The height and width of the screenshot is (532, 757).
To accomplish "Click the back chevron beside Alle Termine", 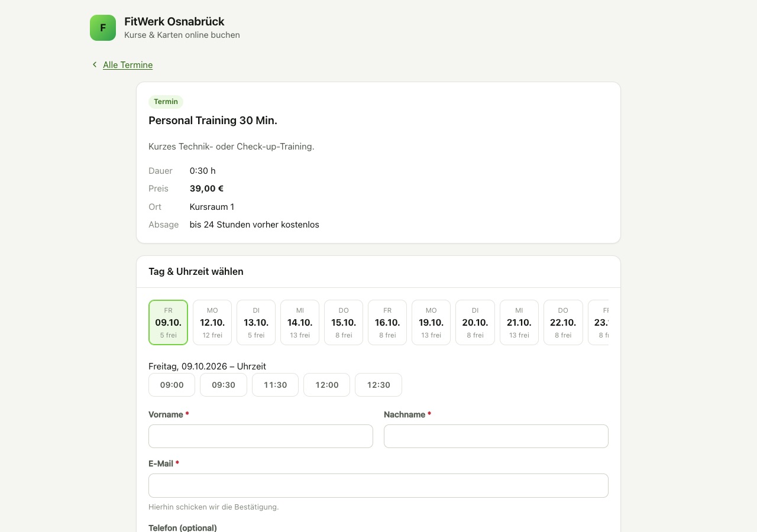I will 95,64.
